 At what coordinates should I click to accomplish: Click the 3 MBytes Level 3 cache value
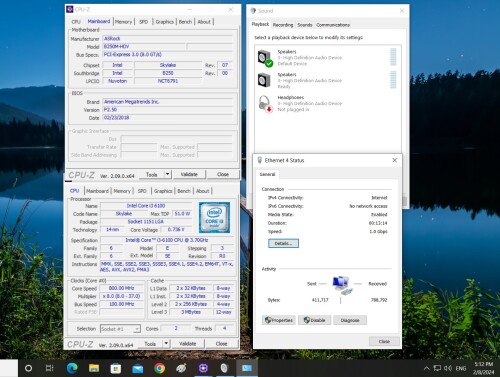pyautogui.click(x=191, y=312)
